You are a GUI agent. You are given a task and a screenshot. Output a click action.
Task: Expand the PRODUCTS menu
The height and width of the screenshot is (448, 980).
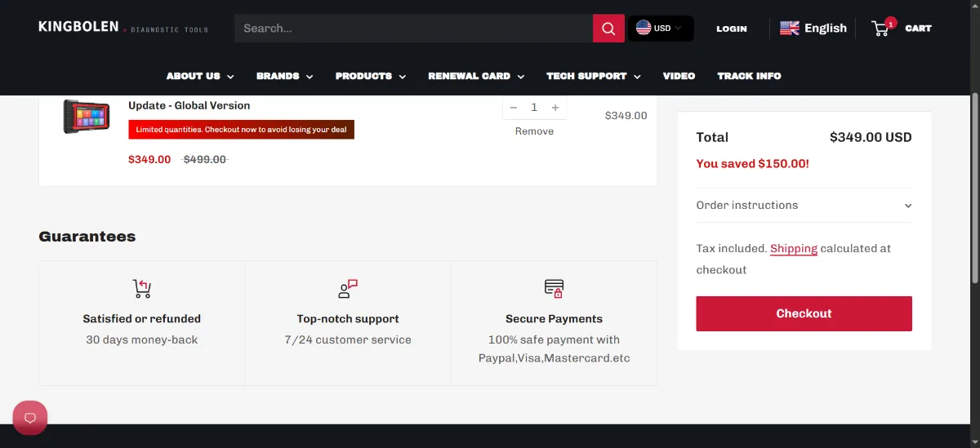click(x=371, y=76)
